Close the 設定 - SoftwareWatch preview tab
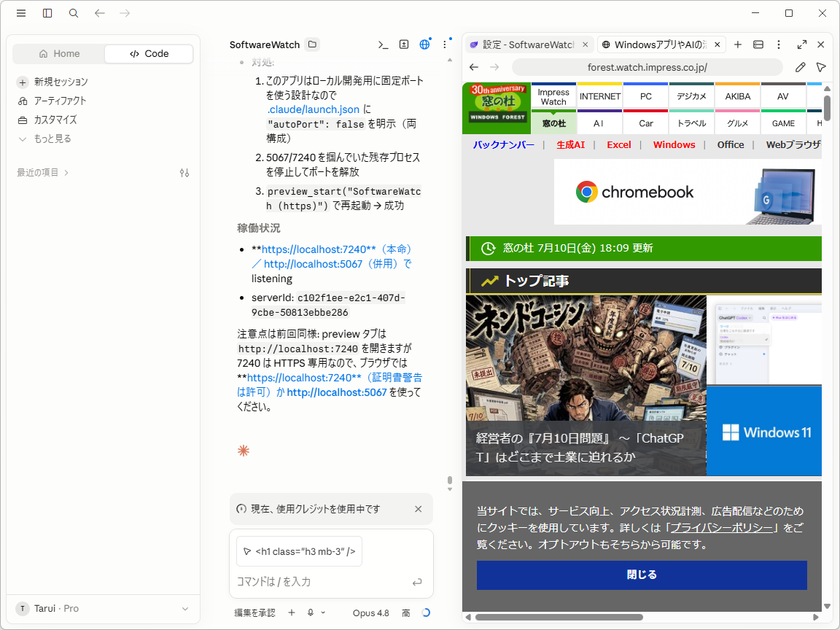 pos(586,44)
